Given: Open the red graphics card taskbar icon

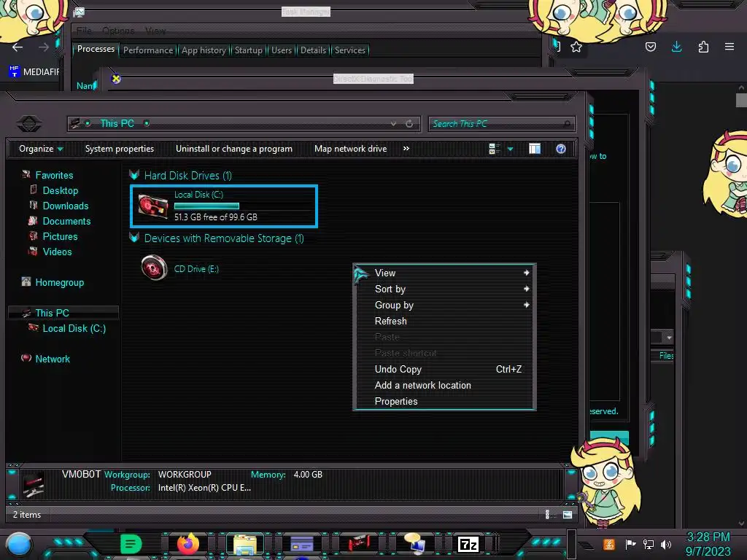Looking at the screenshot, I should 359,544.
